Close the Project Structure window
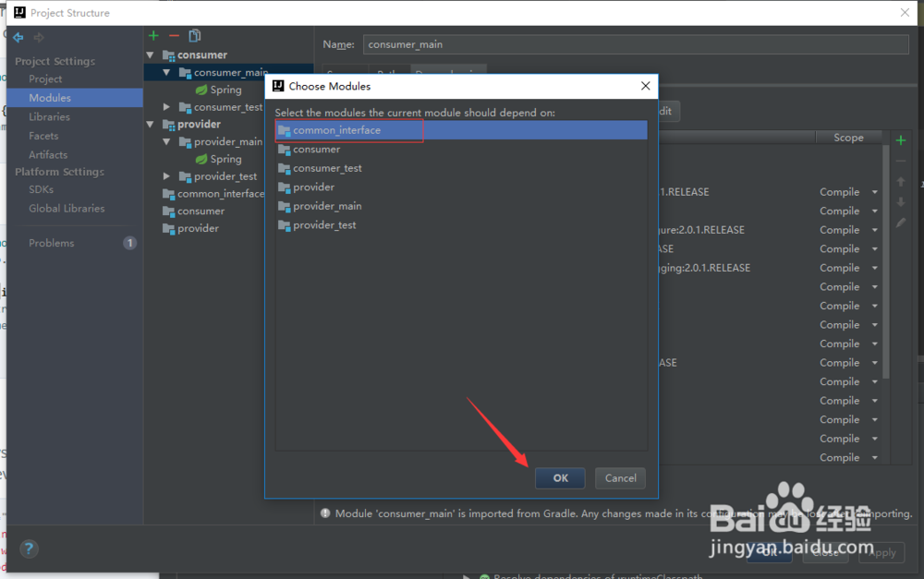The height and width of the screenshot is (579, 924). tap(905, 12)
